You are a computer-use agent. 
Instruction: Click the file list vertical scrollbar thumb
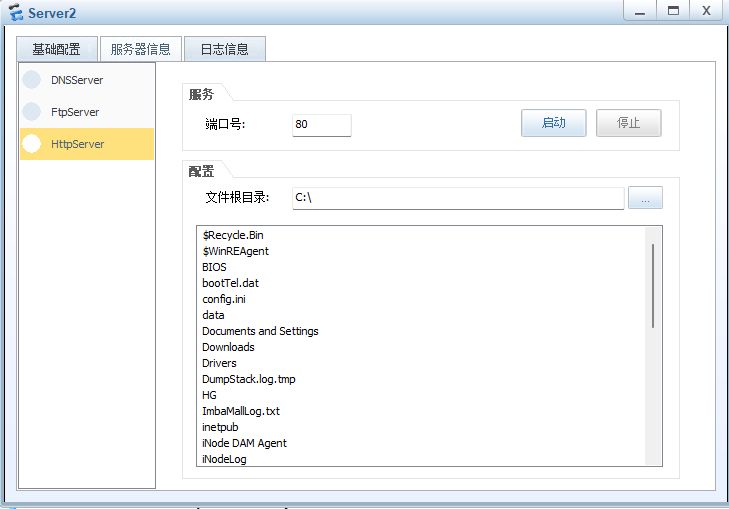coord(653,286)
